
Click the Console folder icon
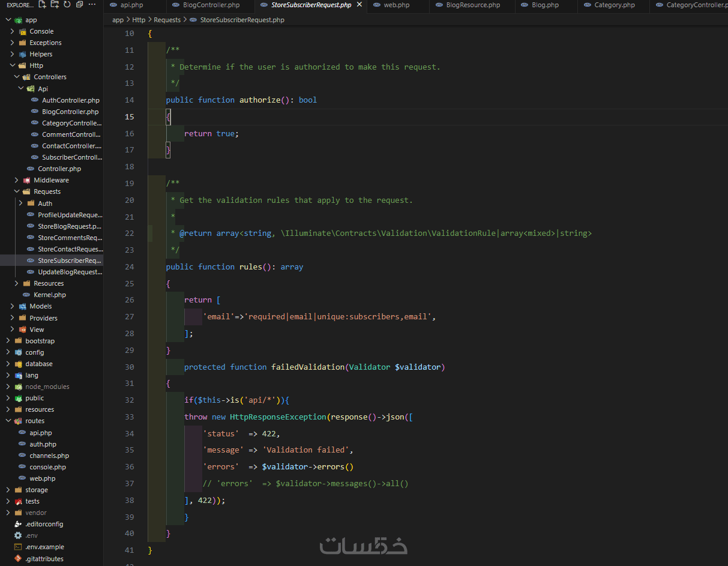tap(23, 31)
